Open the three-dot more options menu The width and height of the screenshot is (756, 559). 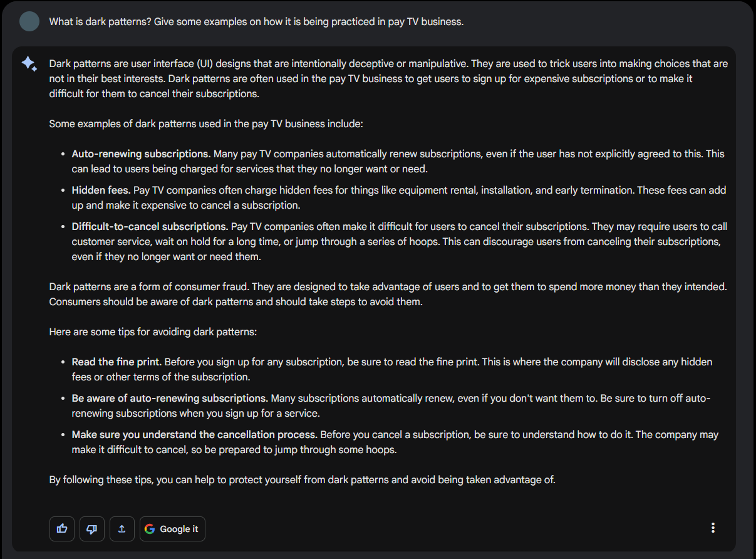(x=713, y=528)
